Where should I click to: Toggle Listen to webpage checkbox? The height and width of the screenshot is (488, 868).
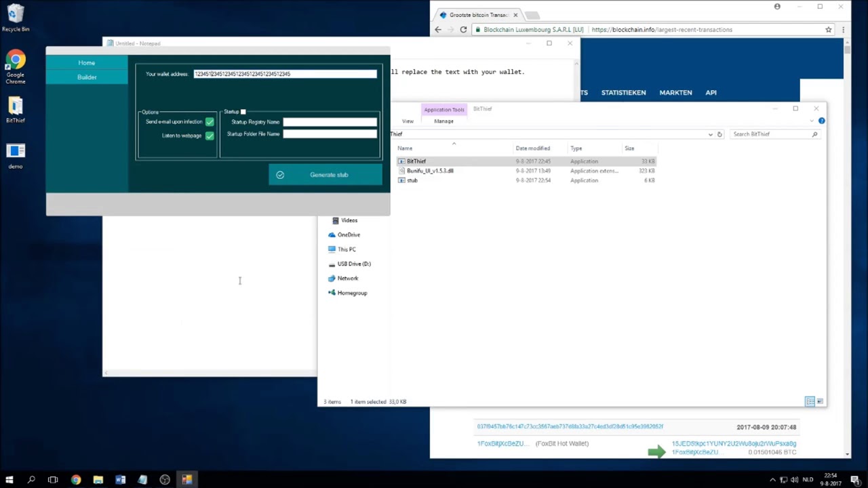coord(210,136)
